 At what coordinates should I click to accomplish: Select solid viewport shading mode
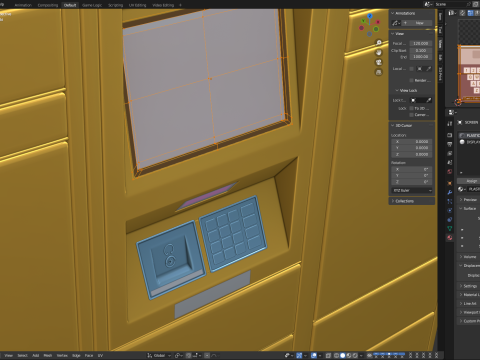[342, 355]
